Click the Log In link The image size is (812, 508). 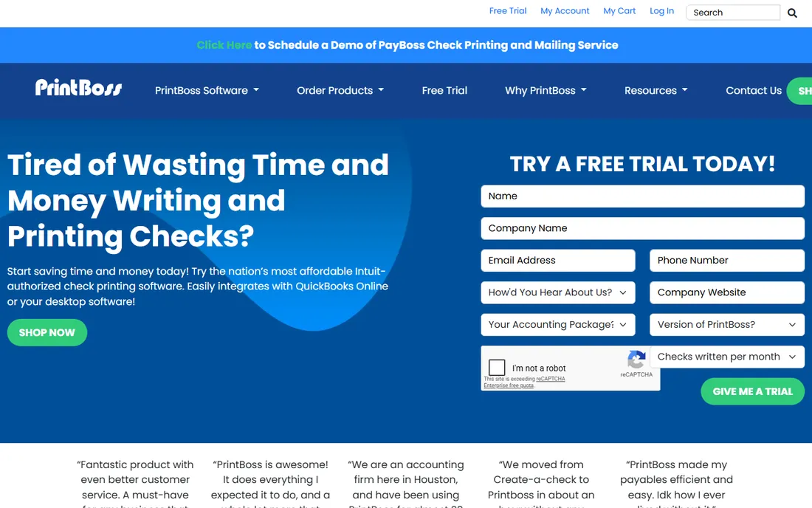pos(662,11)
